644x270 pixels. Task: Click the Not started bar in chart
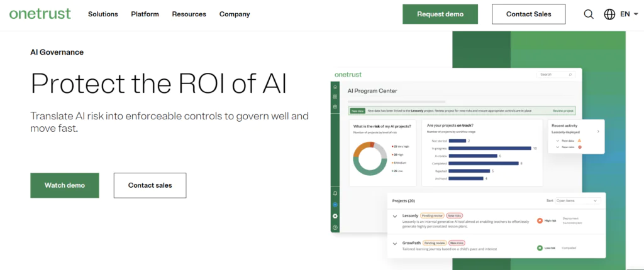pyautogui.click(x=458, y=141)
